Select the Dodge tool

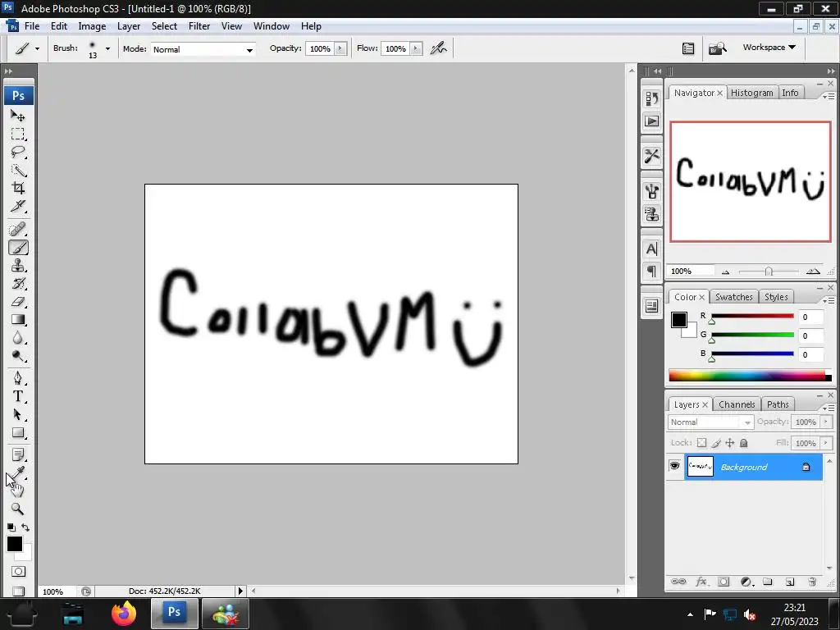[x=18, y=356]
